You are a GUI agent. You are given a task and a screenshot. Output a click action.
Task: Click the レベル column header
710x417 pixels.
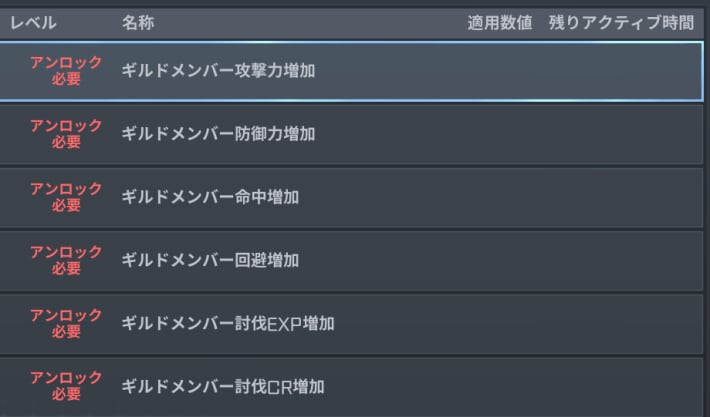(x=33, y=22)
